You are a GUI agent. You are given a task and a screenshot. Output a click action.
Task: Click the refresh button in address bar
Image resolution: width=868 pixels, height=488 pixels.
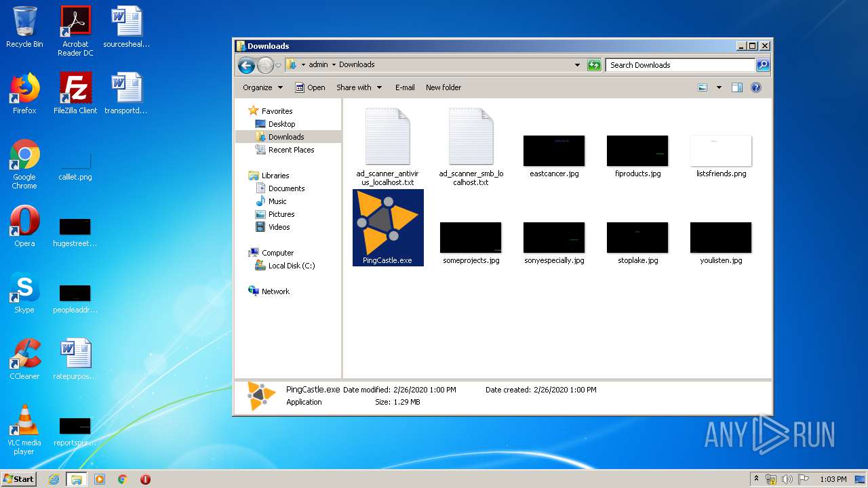[594, 65]
